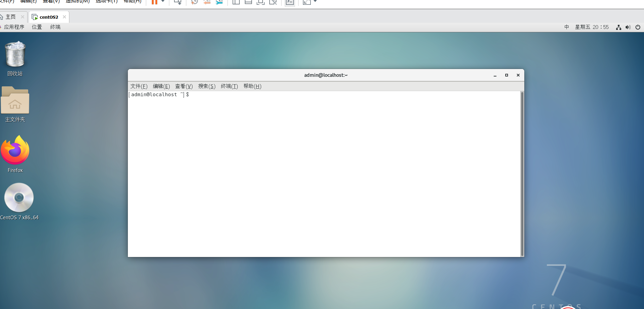Click the Unity mode toolbar icon
The height and width of the screenshot is (309, 644).
pos(273,2)
